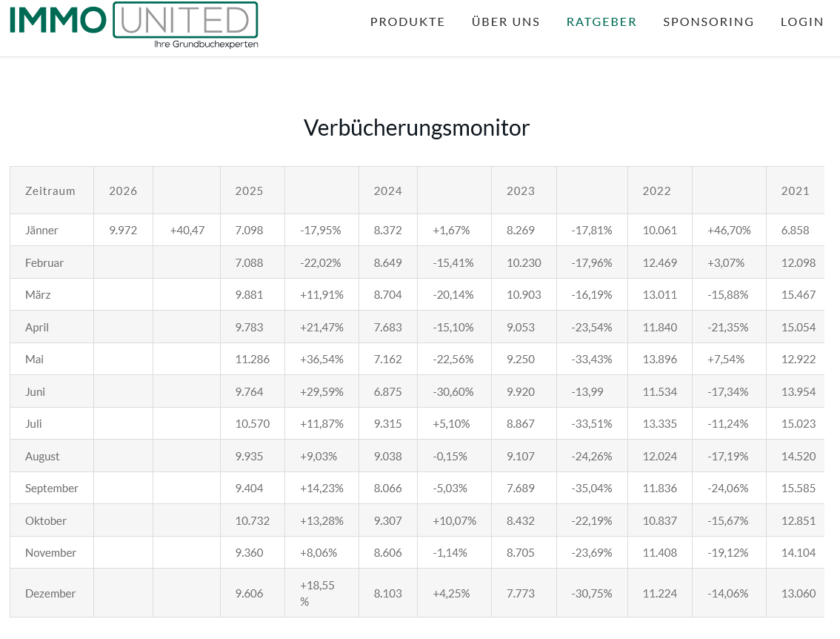Click the Verbücherungsmonitor heading
Image resolution: width=840 pixels, height=639 pixels.
click(416, 128)
